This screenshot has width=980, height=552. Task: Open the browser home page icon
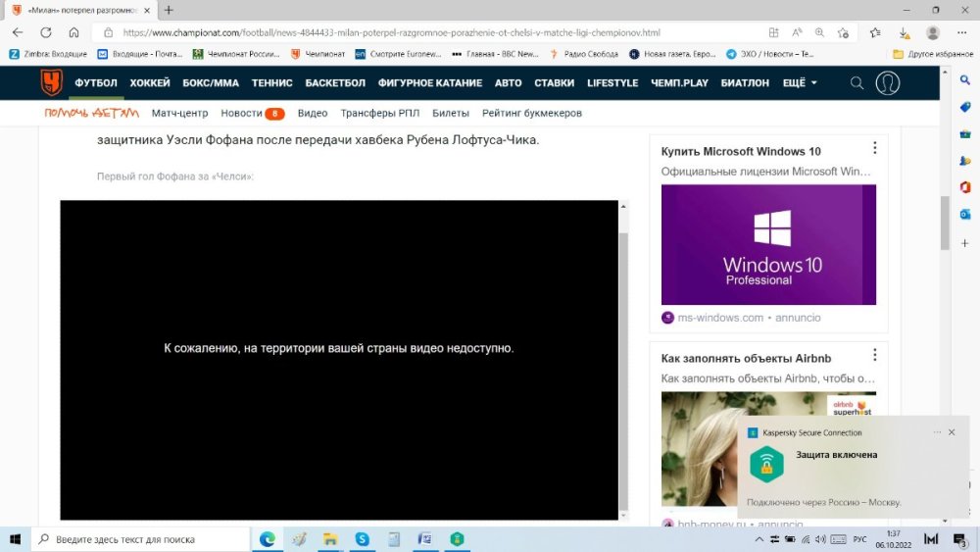coord(73,32)
